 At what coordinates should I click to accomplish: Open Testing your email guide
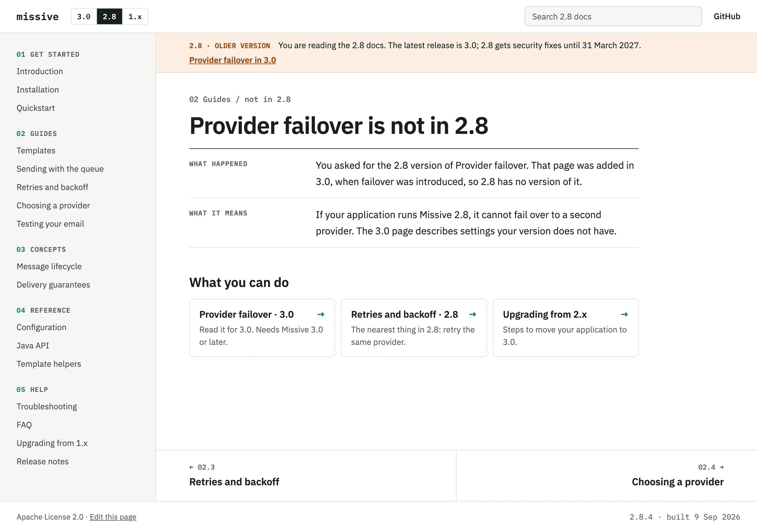point(50,224)
